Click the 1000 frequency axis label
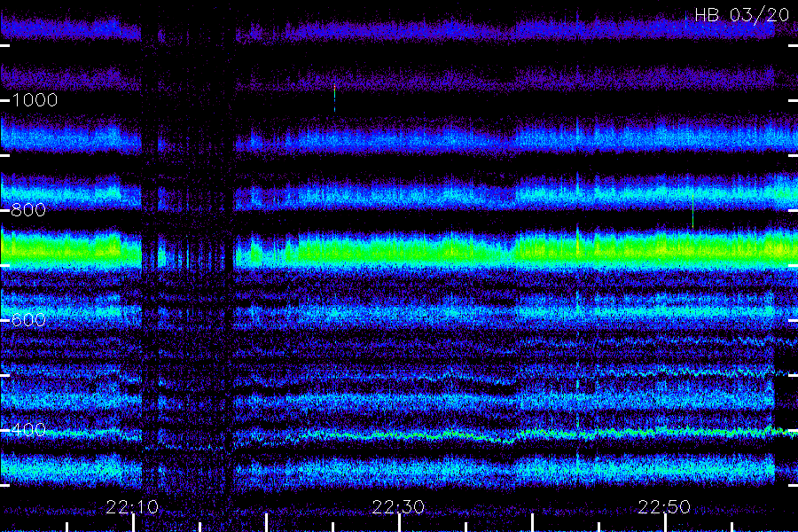Screen dimensions: 798x532 [x=35, y=100]
